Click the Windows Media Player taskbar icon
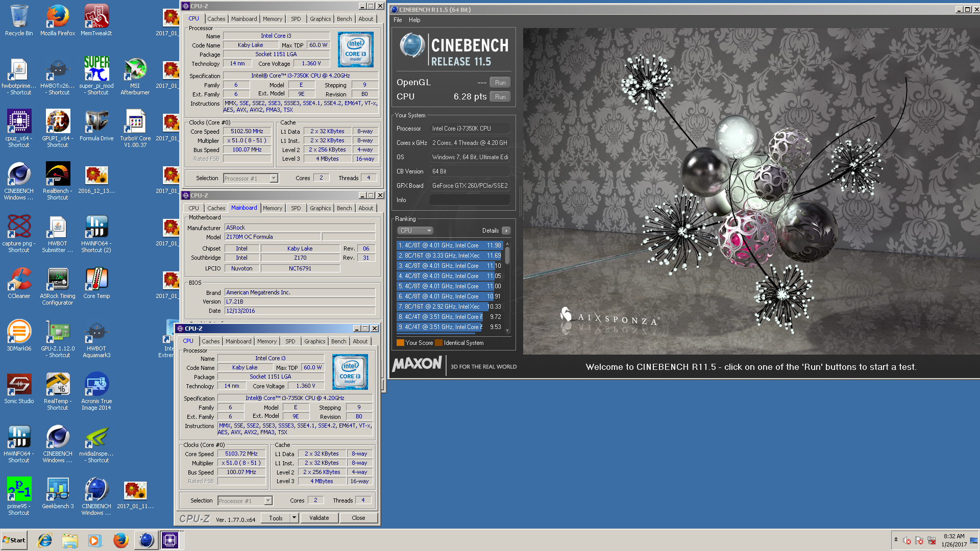This screenshot has height=551, width=980. pyautogui.click(x=94, y=540)
